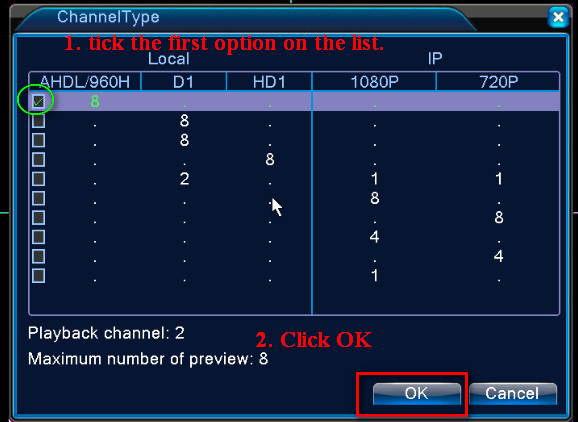Viewport: 578px width, 422px height.
Task: Tick checkbox for 1080P 1 row
Action: 38,276
